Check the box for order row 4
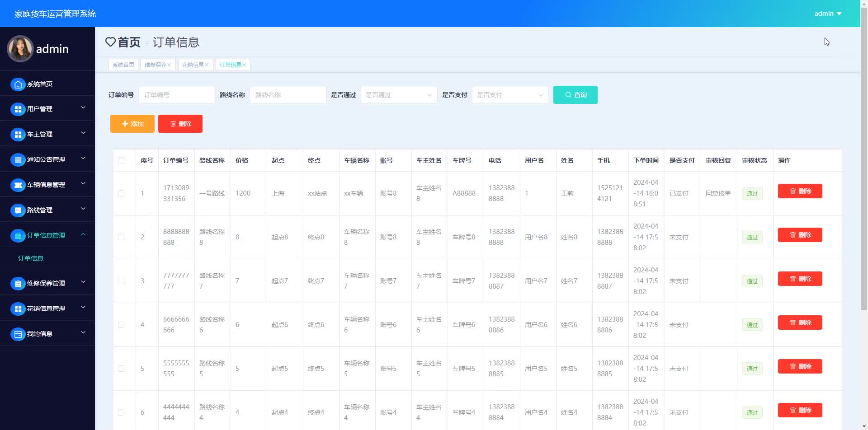This screenshot has width=868, height=430. point(121,325)
